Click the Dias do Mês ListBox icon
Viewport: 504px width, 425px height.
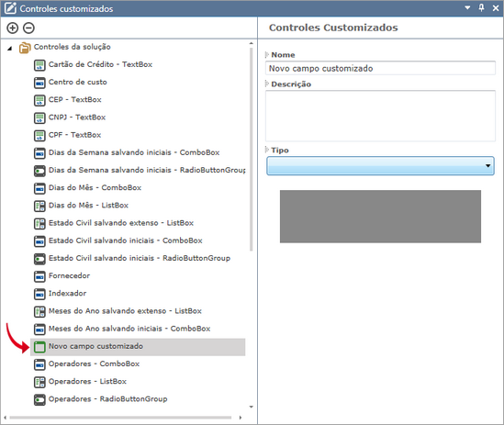click(x=39, y=206)
